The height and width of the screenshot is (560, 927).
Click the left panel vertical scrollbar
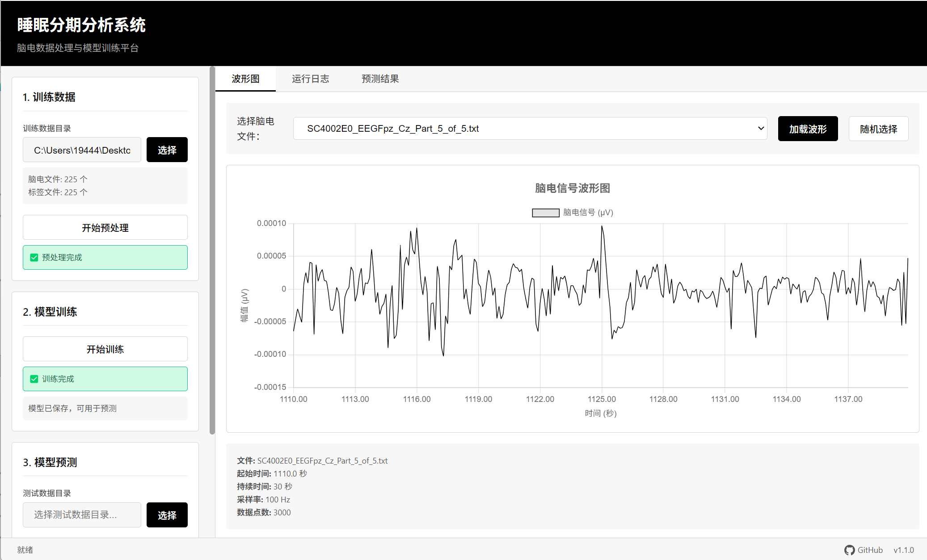click(212, 250)
